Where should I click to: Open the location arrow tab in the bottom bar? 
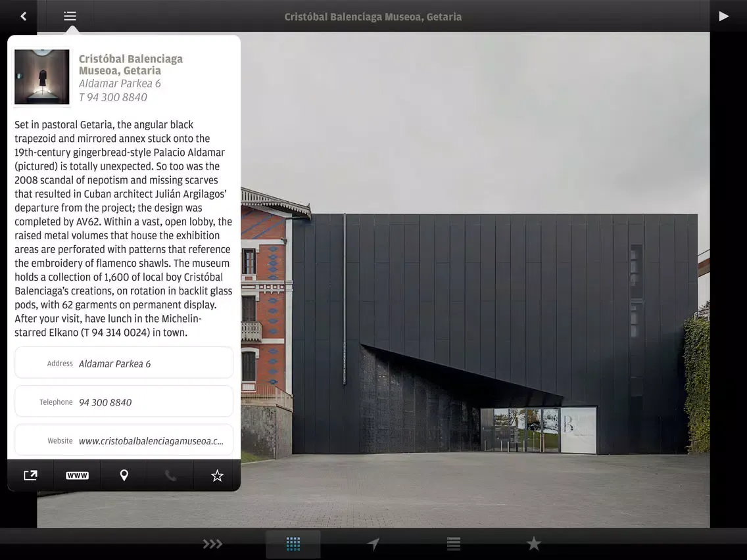(x=373, y=544)
